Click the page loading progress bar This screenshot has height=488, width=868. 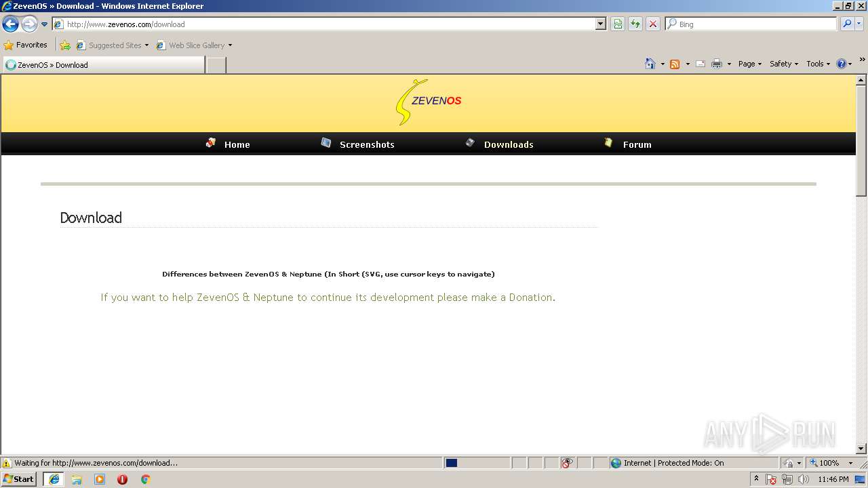coord(477,463)
